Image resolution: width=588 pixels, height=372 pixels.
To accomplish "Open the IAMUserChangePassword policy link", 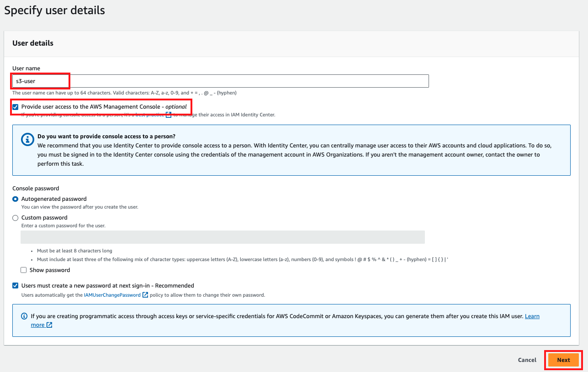I will click(112, 295).
